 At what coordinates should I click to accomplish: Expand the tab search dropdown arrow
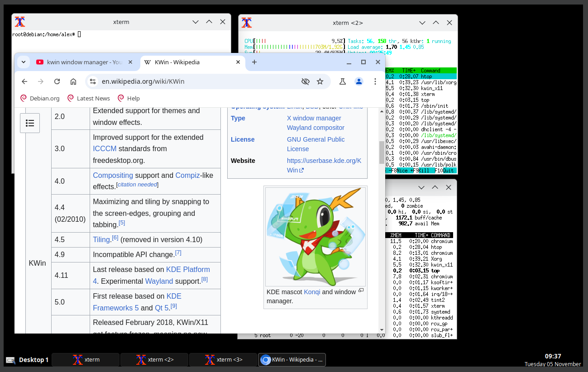[23, 62]
